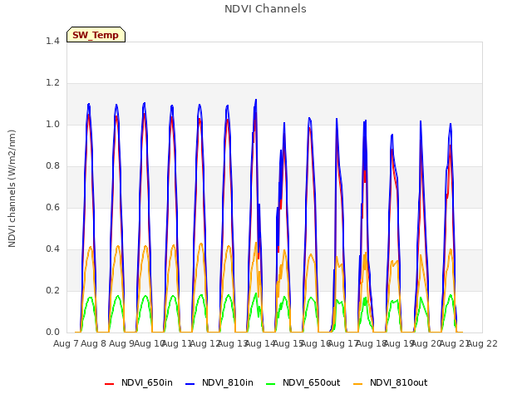Click the 0.0 y-axis tick label
This screenshot has height=399, width=532.
pyautogui.click(x=52, y=332)
